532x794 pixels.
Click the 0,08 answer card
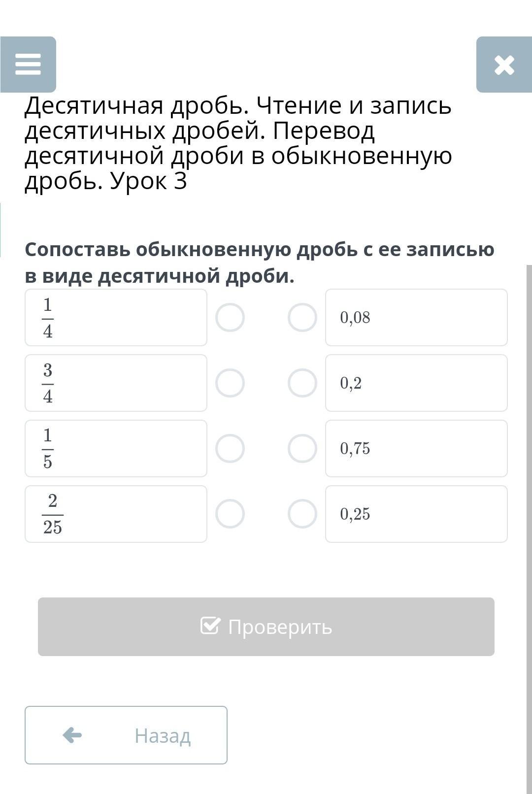pyautogui.click(x=416, y=317)
